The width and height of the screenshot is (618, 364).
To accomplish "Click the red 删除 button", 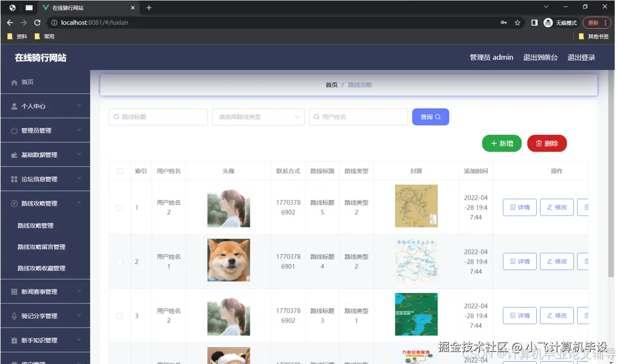I will point(547,143).
